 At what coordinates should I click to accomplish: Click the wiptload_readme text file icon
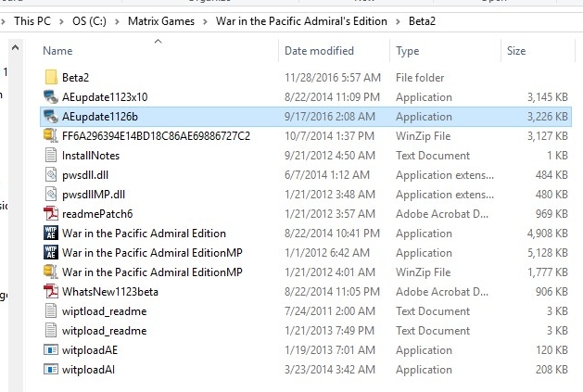pyautogui.click(x=51, y=311)
